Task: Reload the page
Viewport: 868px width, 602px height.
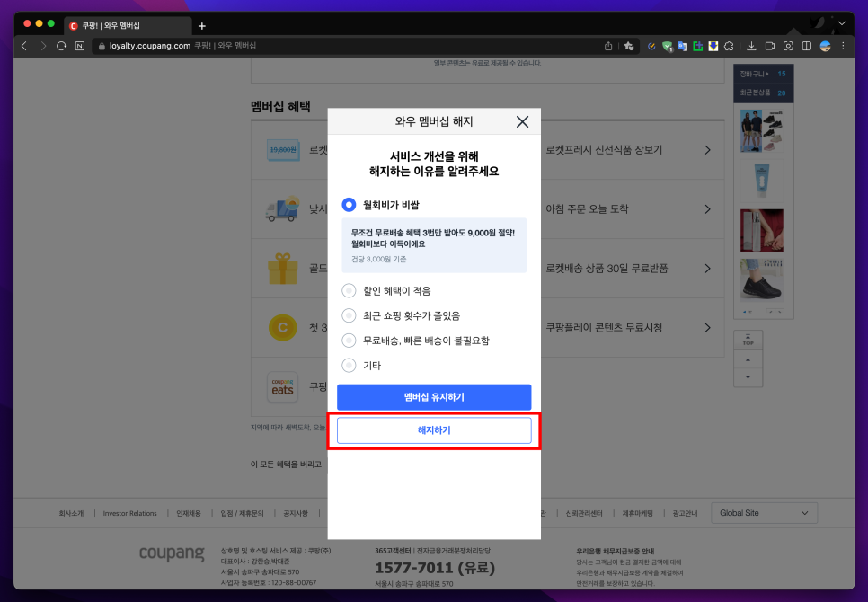Action: pyautogui.click(x=61, y=46)
